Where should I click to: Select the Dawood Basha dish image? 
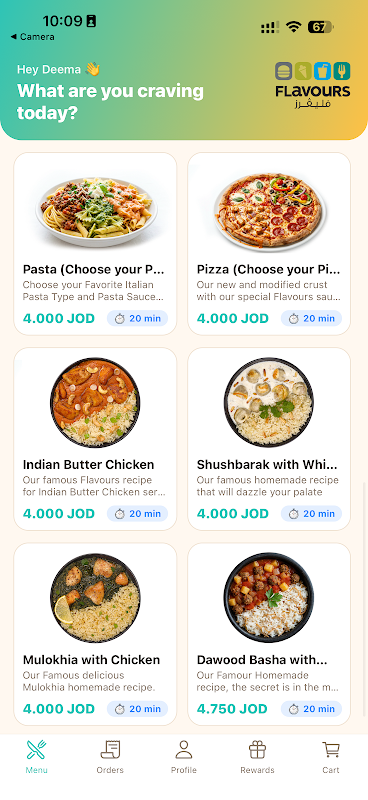(269, 598)
